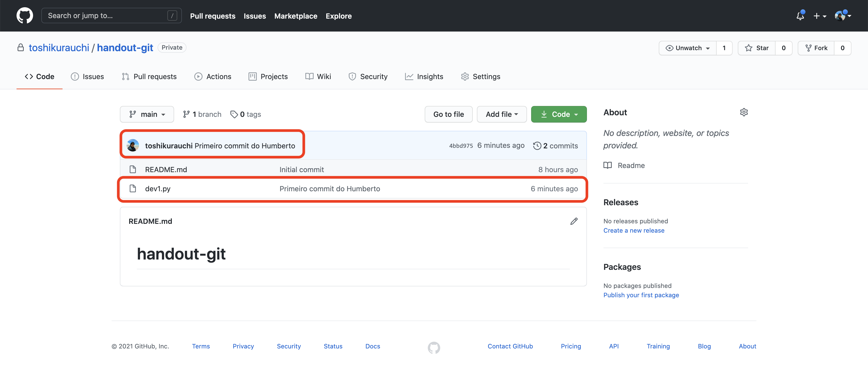
Task: Switch to the Issues repository tab
Action: [x=87, y=77]
